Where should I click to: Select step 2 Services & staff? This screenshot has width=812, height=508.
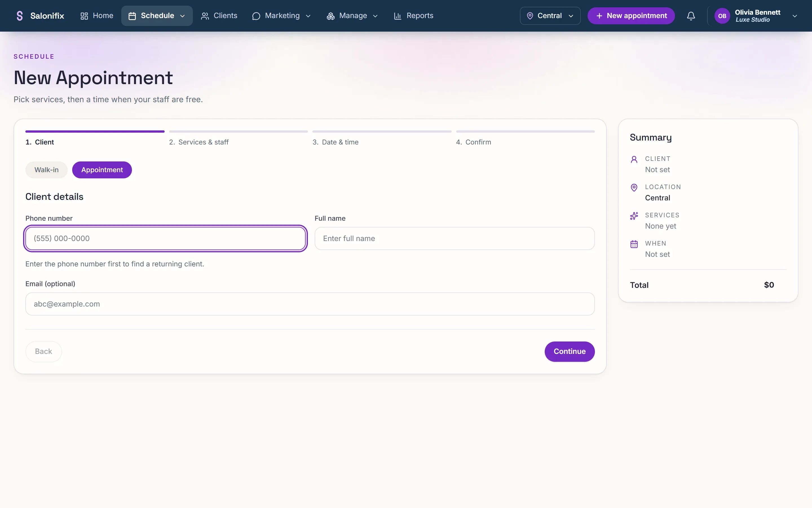(x=199, y=142)
